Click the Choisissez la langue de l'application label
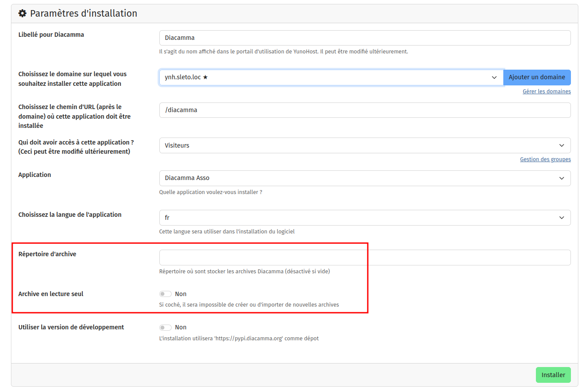Viewport: 588px width, 392px height. coord(70,215)
